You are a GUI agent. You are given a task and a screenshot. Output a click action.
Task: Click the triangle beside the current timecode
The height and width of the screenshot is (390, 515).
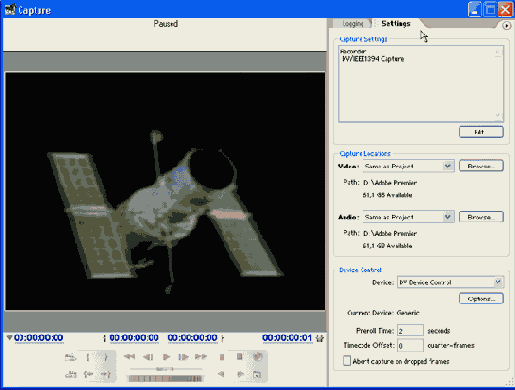click(9, 338)
